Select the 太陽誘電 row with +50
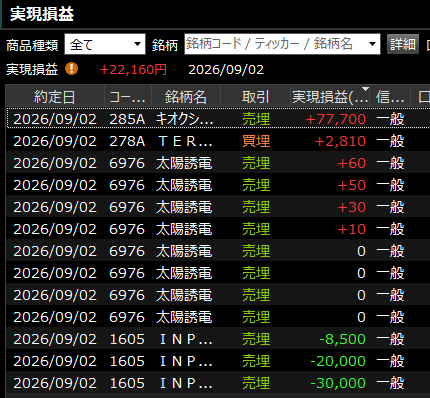The height and width of the screenshot is (398, 430). (218, 185)
